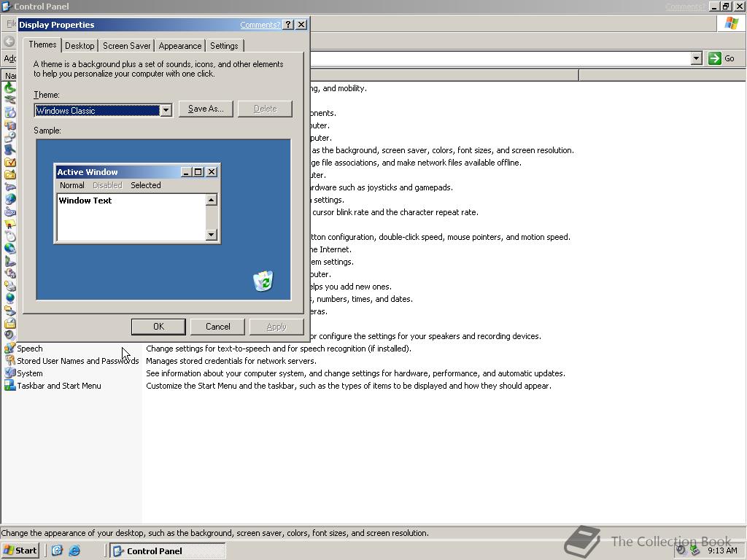Screen dimensions: 747x560
Task: Expand the Control Panel address bar dropdown
Action: point(697,58)
